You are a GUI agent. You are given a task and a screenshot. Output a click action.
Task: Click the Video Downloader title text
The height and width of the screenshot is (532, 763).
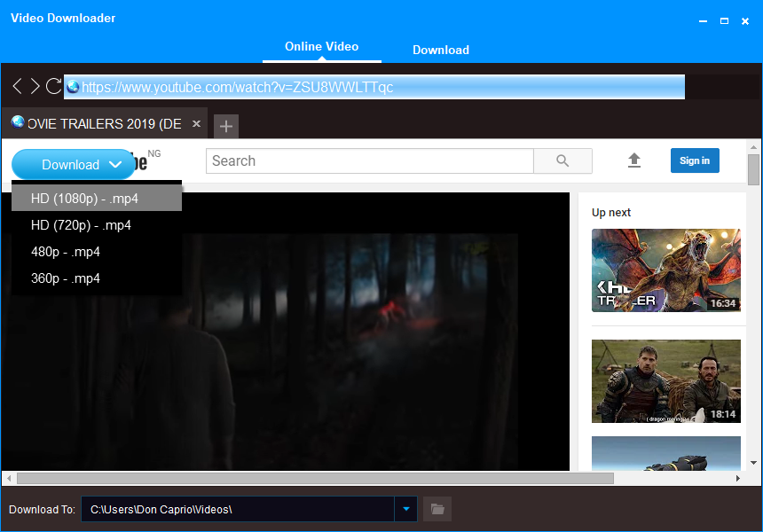(x=63, y=18)
